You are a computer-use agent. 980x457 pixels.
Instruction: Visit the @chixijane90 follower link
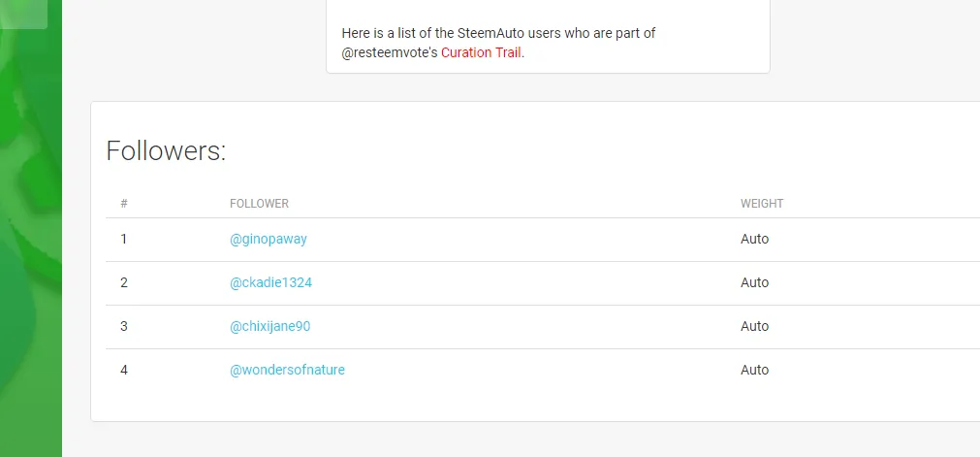click(269, 326)
